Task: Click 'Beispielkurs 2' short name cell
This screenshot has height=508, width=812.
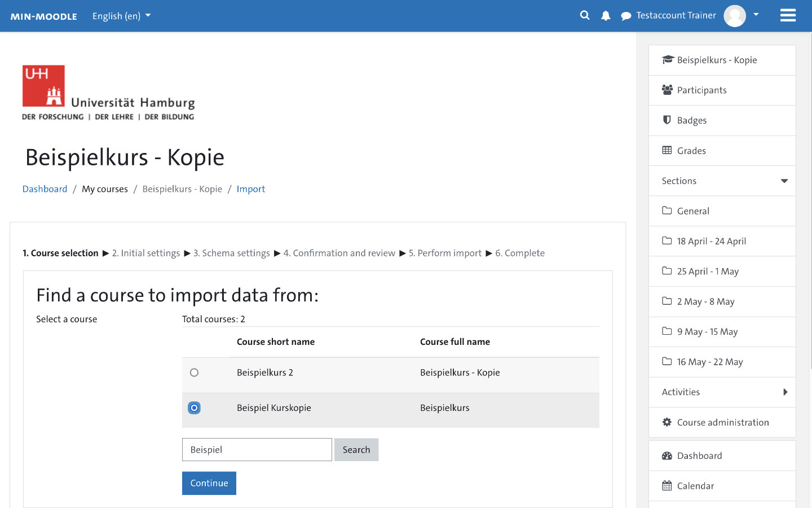Action: click(x=265, y=373)
